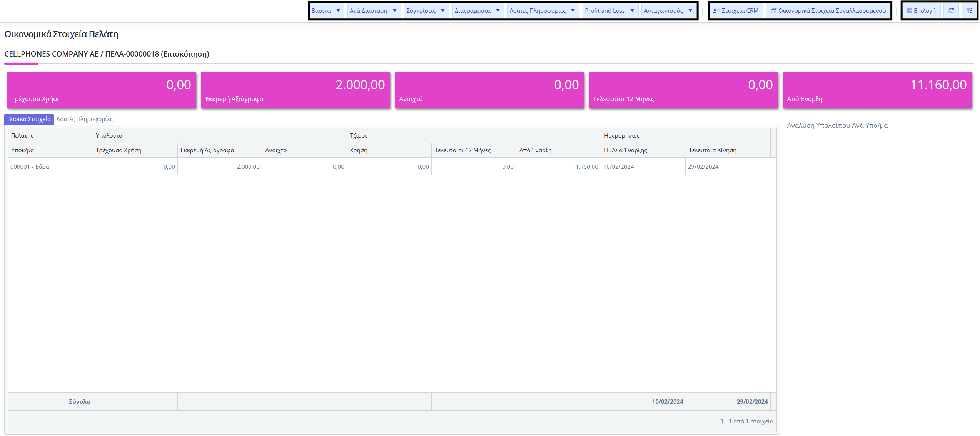Expand the Ανταγωνισμός dropdown

tap(669, 11)
